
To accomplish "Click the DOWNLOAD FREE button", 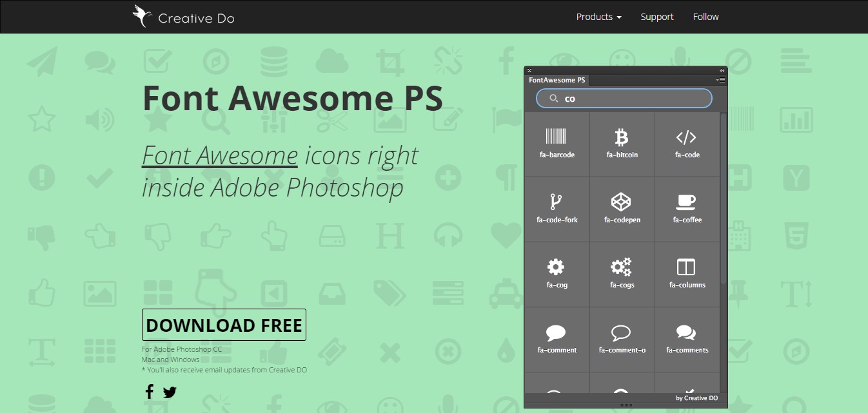I will tap(224, 325).
